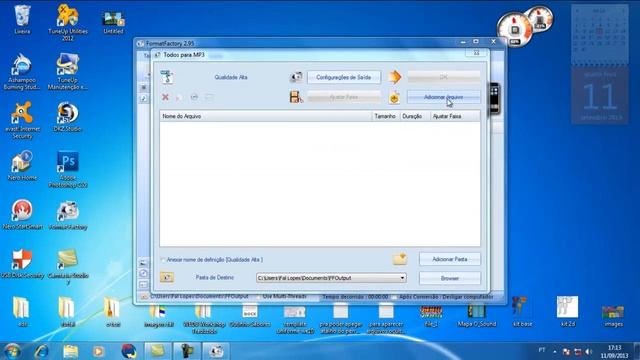640x360 pixels.
Task: Click the Browser button for destination folder
Action: 449,278
